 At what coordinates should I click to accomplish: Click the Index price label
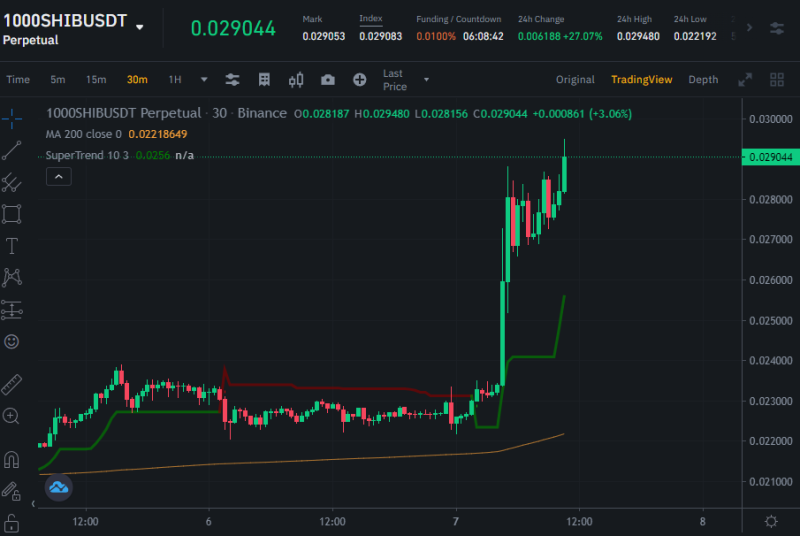click(370, 18)
